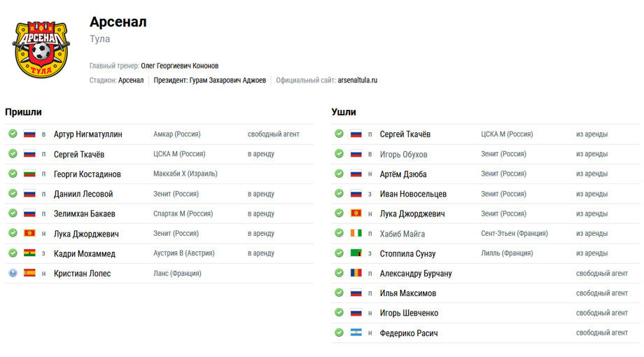
Task: Click the Bulgarian flag next to Георги Костадинов
Action: pyautogui.click(x=29, y=174)
